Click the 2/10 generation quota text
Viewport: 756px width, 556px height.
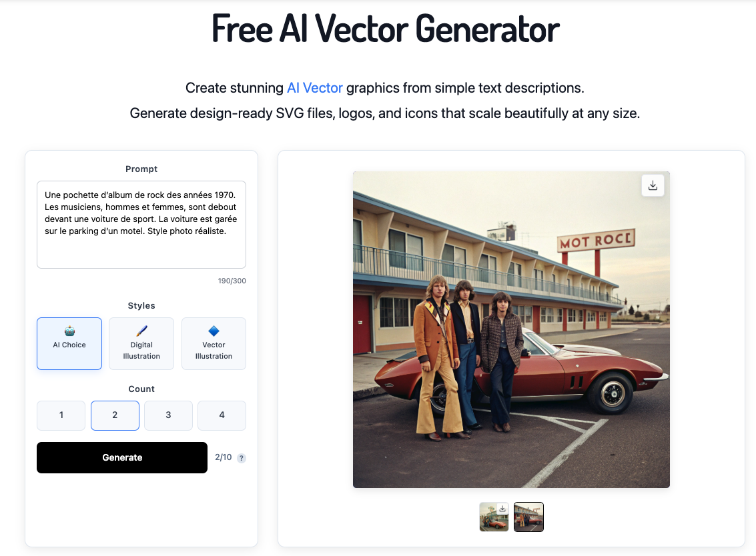coord(224,457)
